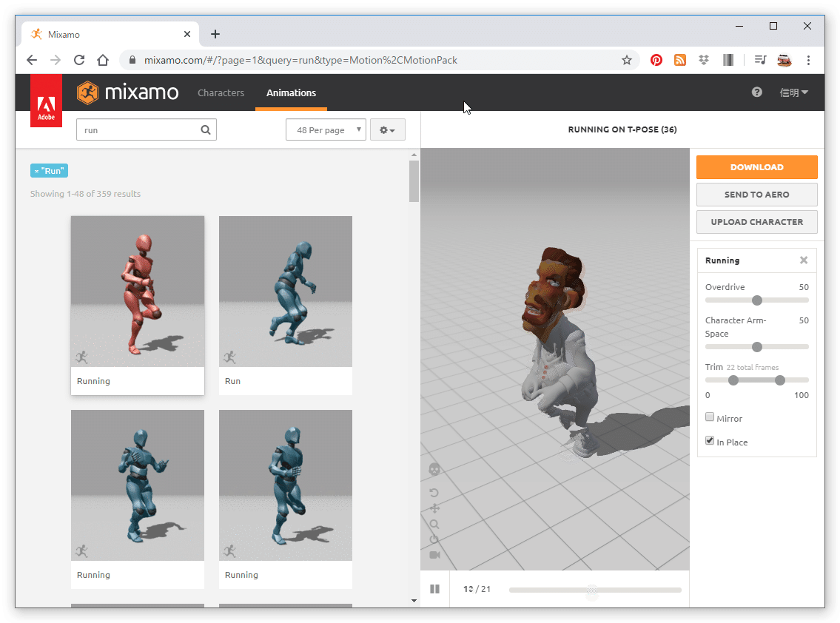Adjust the Overdrive slider handle
Screen dimensions: 840x623
[757, 300]
